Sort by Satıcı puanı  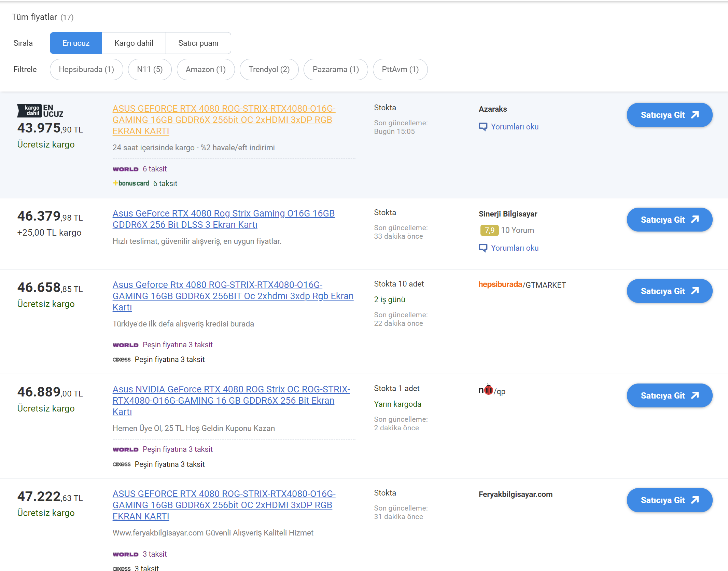point(198,43)
